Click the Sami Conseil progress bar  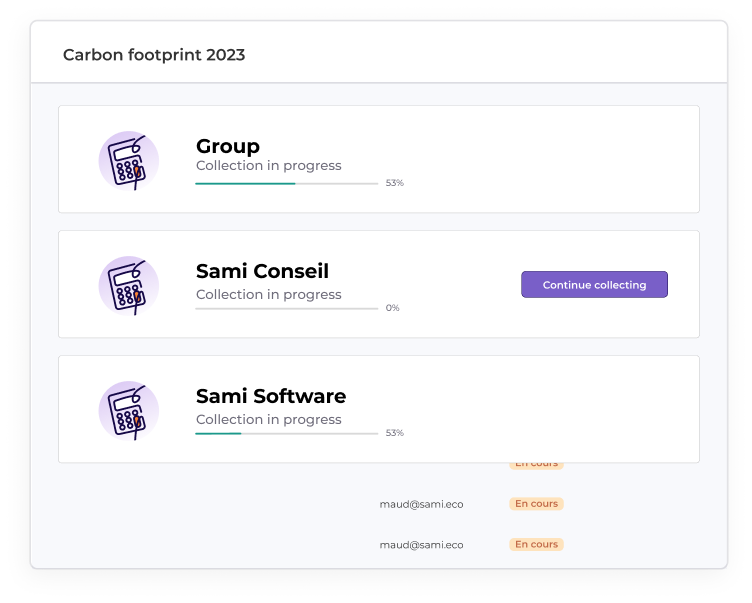pos(287,308)
